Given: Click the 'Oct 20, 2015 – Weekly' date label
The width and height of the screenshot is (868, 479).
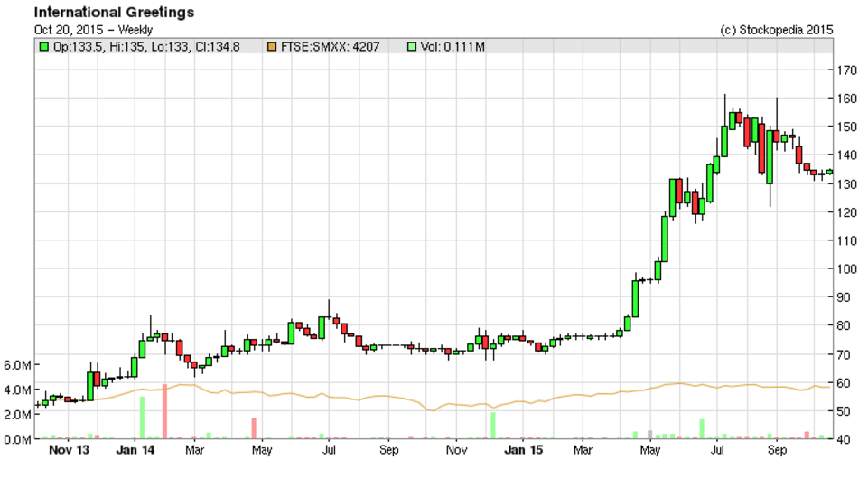Looking at the screenshot, I should (x=93, y=30).
